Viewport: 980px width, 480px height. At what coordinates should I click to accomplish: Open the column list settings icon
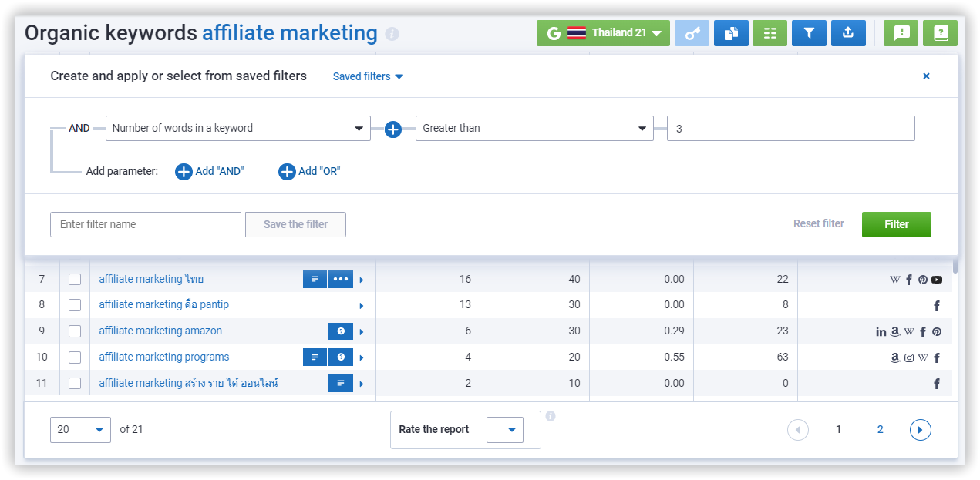click(770, 33)
